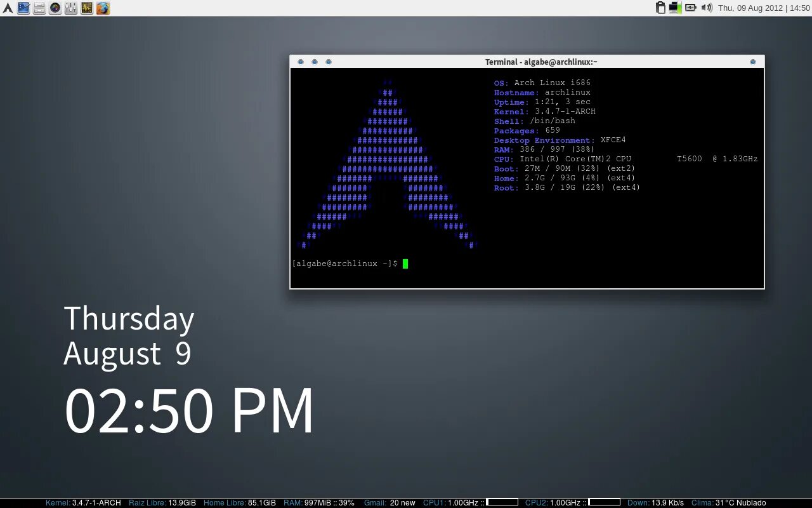
Task: Launch the system monitor graph icon
Action: point(87,8)
